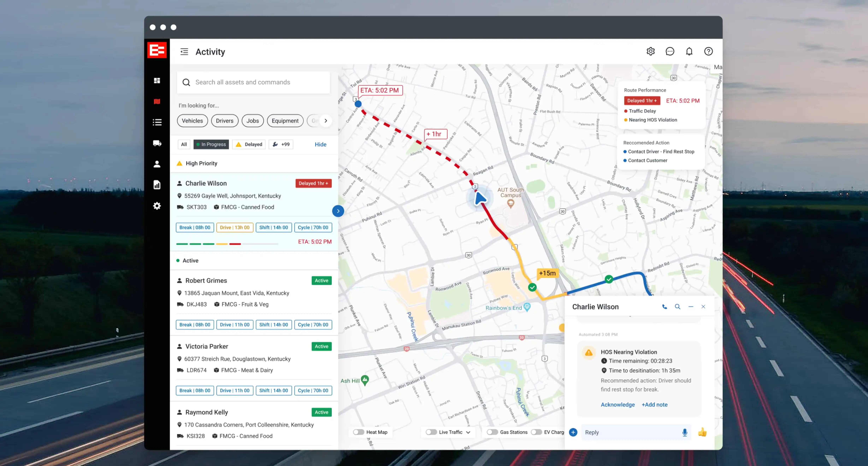Viewport: 868px width, 466px height.
Task: Open the dashboard grid icon in sidebar
Action: pyautogui.click(x=157, y=80)
